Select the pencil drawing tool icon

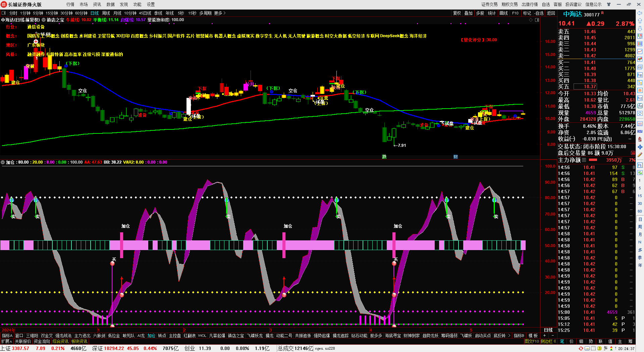point(640,155)
